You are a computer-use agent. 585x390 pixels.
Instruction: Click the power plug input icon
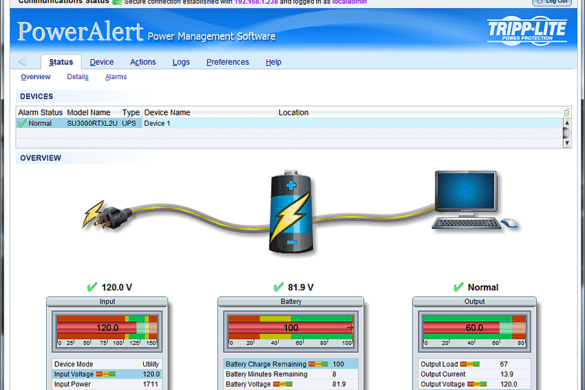(x=107, y=215)
